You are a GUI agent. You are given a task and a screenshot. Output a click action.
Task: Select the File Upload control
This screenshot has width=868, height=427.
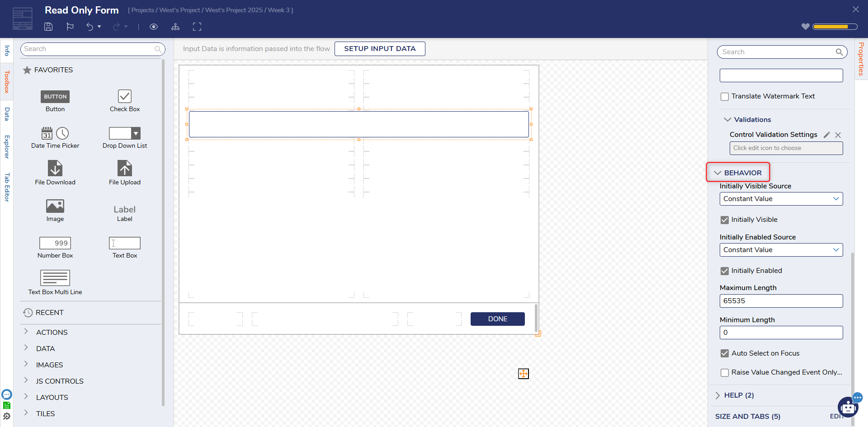coord(125,173)
